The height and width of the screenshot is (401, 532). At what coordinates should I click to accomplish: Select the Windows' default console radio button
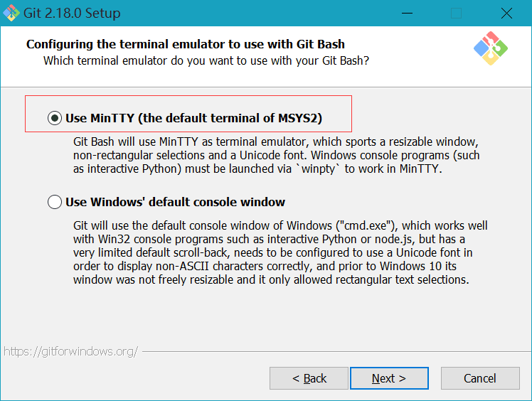(x=55, y=203)
